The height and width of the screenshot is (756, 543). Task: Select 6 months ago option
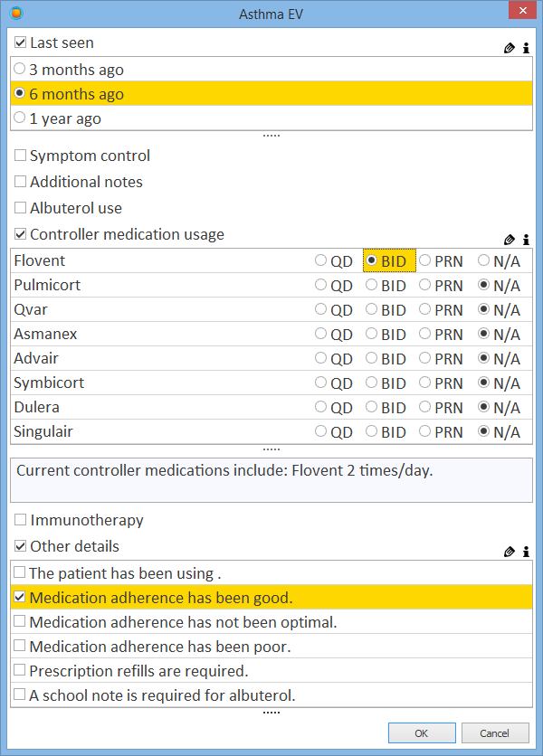tap(19, 93)
